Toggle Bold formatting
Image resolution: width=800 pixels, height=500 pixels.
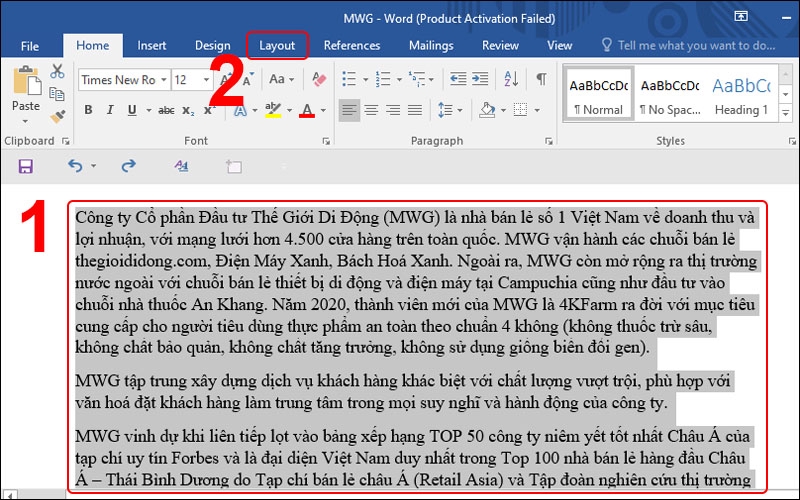(88, 110)
